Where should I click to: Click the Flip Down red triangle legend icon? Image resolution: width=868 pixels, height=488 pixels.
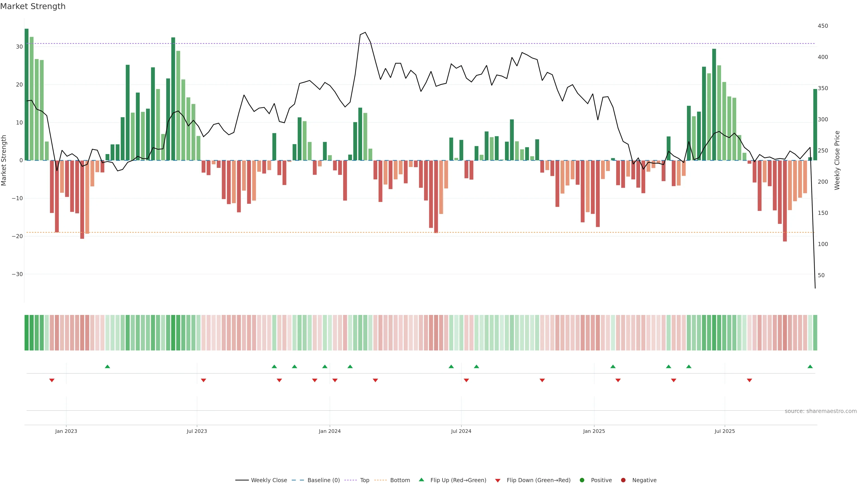(x=498, y=481)
